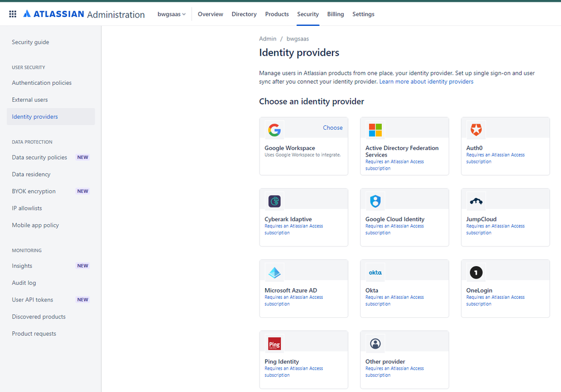Click the NEW badge beside Insights
561x392 pixels.
pyautogui.click(x=83, y=266)
